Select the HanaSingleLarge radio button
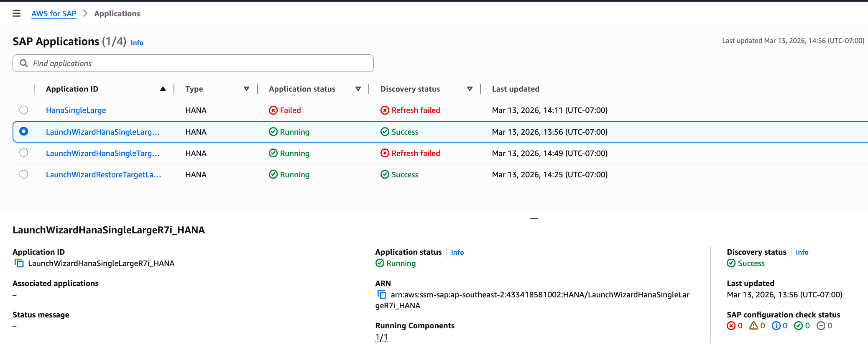Image resolution: width=868 pixels, height=358 pixels. [x=24, y=110]
